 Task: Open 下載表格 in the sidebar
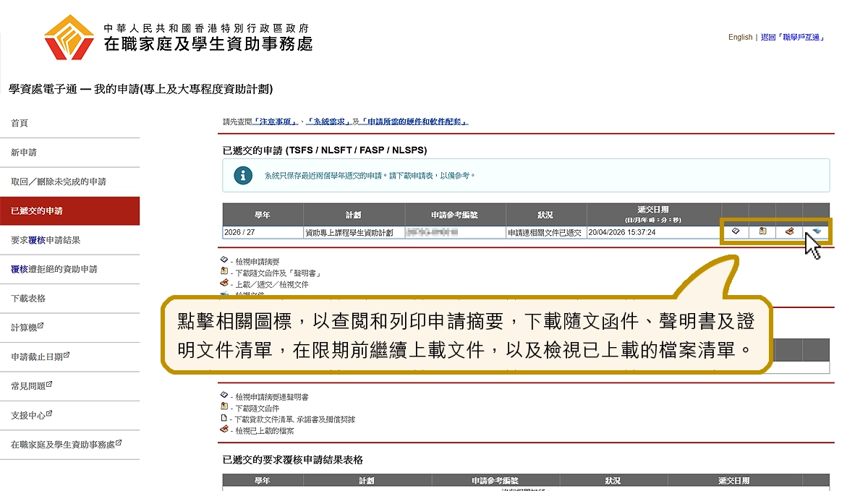tap(28, 298)
